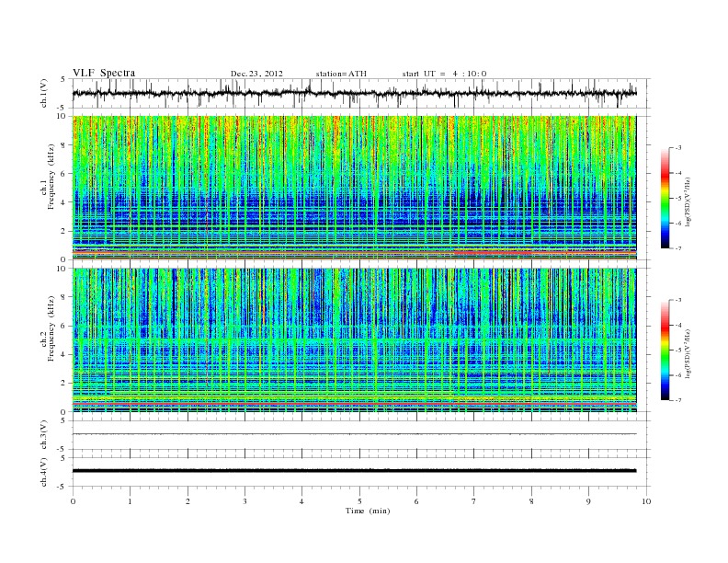Click the time axis tick label '0'
The height and width of the screenshot is (563, 728).
(x=73, y=501)
